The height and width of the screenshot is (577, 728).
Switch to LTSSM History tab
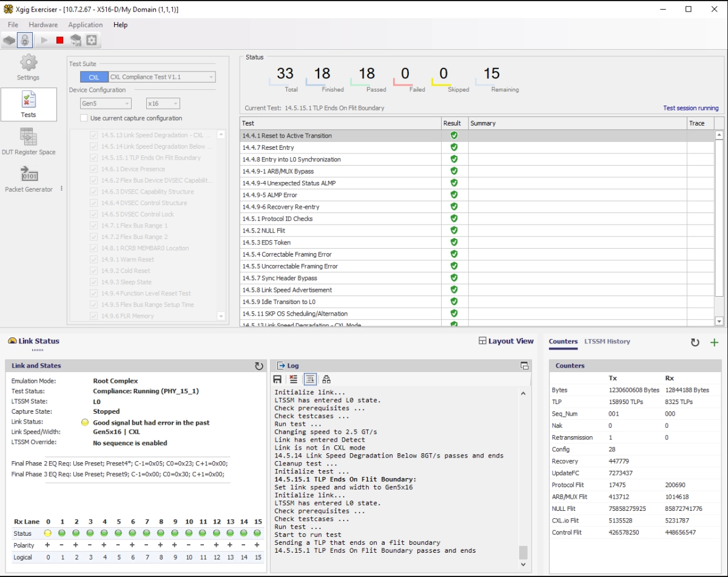pos(607,342)
